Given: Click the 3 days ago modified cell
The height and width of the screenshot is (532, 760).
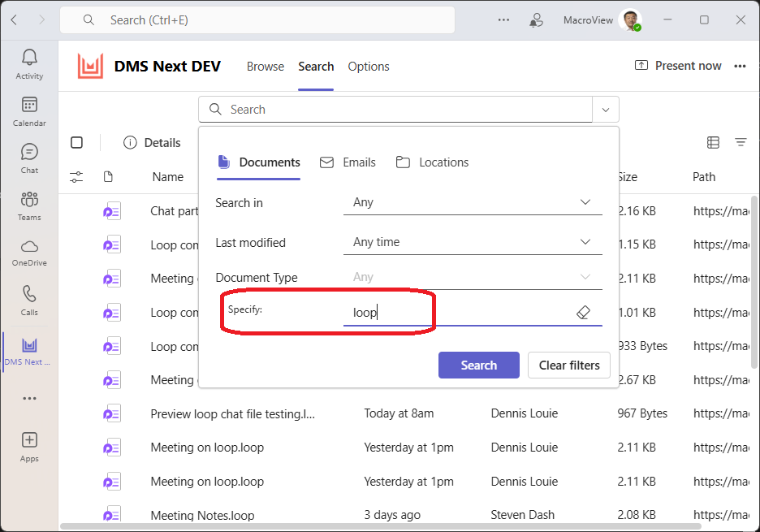Looking at the screenshot, I should tap(392, 515).
